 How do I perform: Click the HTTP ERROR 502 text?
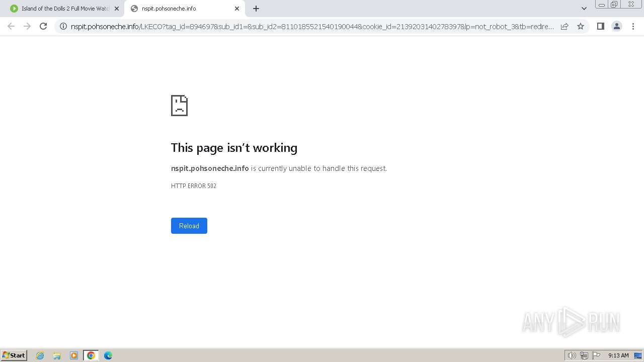194,186
